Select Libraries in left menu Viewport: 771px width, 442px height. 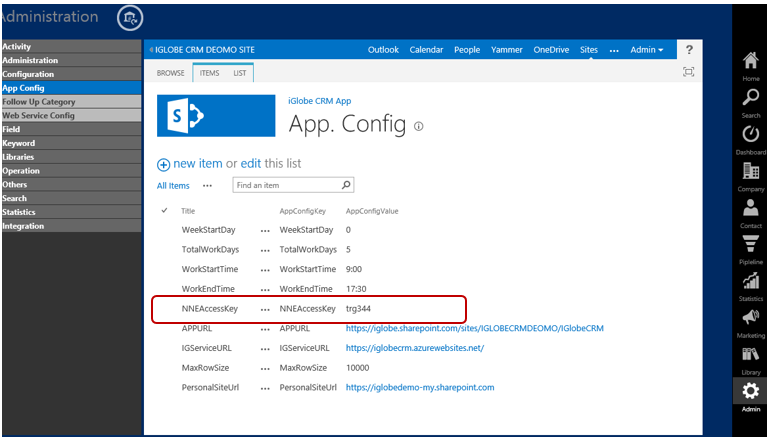click(x=71, y=156)
